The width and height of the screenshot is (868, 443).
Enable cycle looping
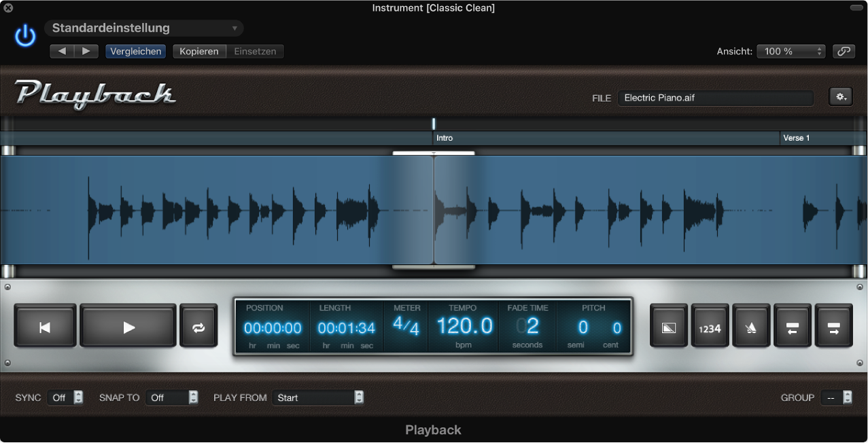198,327
